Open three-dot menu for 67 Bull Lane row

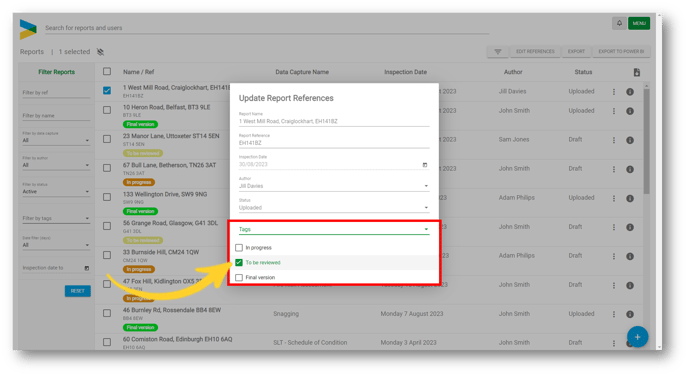click(x=614, y=169)
